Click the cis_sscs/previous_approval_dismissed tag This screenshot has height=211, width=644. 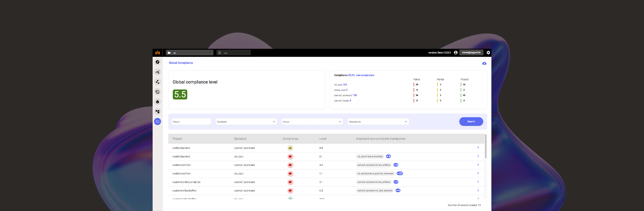[375, 174]
